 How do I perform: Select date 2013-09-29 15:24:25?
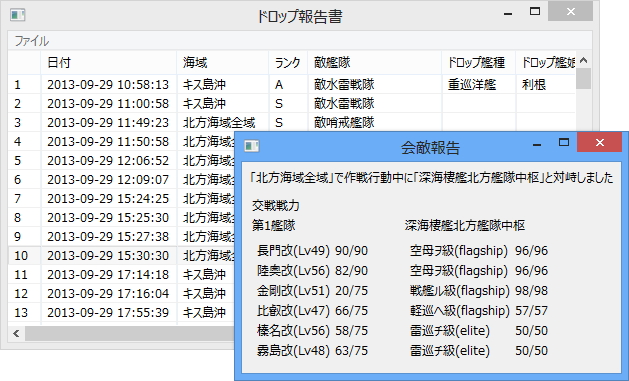tap(108, 199)
